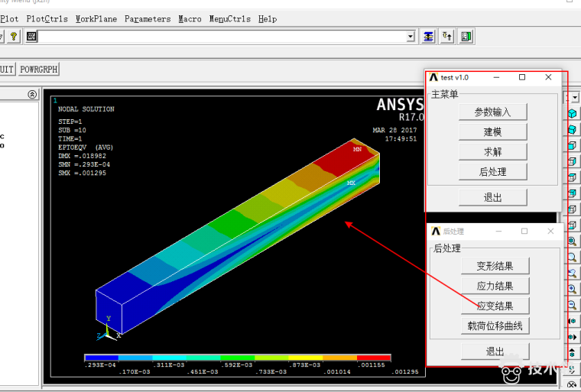
Task: Pan model up with arrow icon
Action: [x=572, y=353]
